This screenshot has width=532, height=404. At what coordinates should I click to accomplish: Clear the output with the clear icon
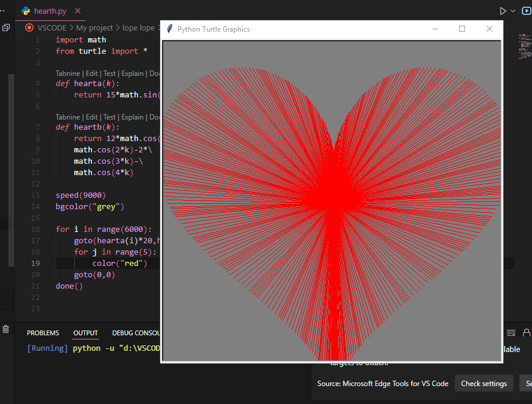[x=511, y=333]
